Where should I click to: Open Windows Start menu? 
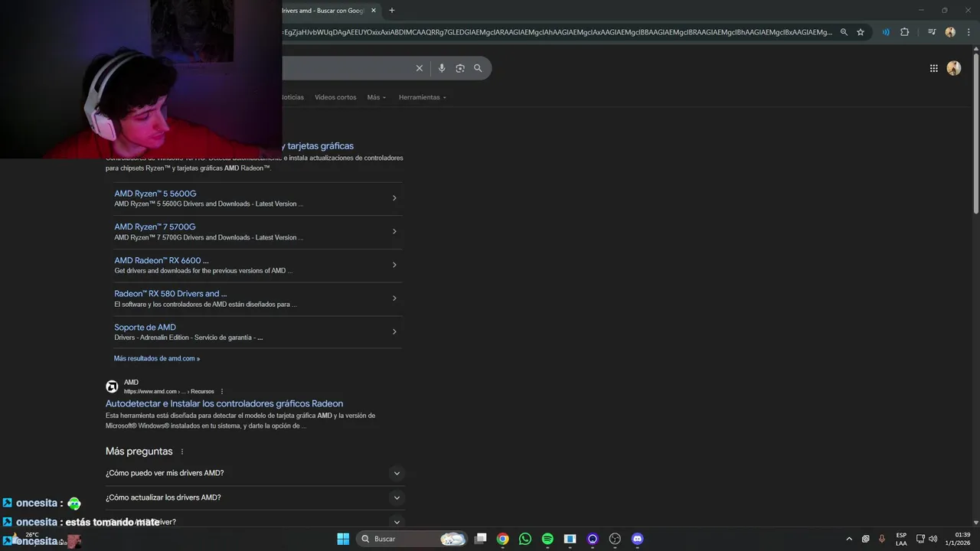[x=343, y=539]
